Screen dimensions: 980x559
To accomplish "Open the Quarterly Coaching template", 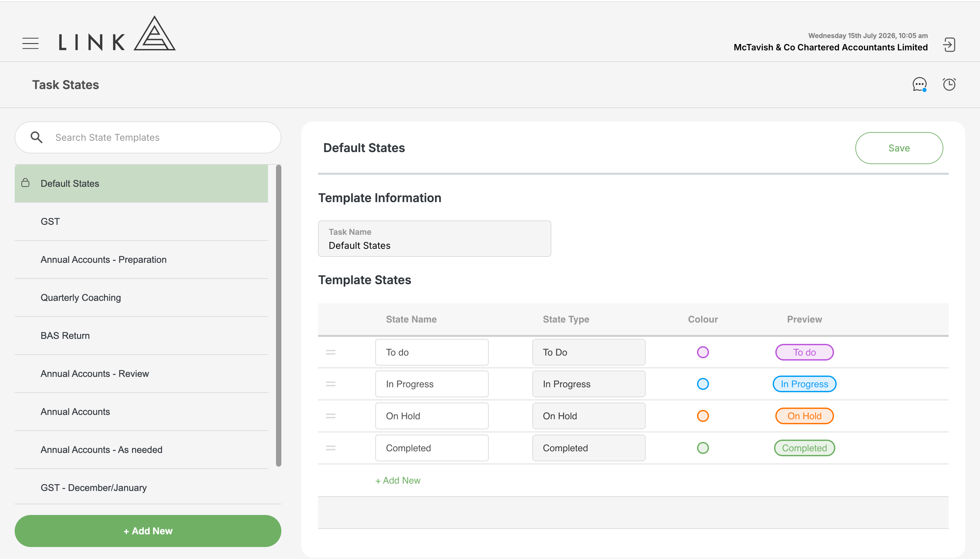I will pyautogui.click(x=141, y=298).
